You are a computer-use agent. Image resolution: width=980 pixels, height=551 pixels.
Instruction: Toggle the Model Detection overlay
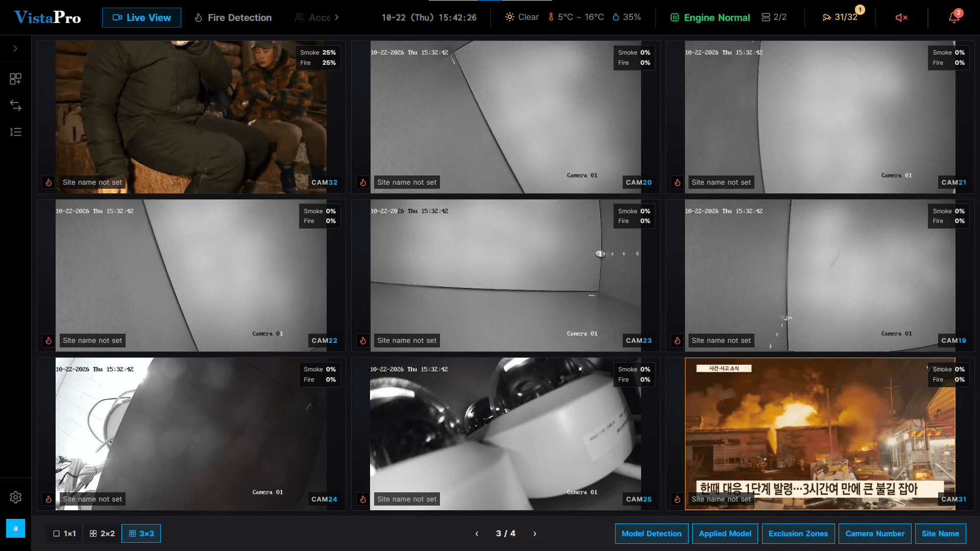click(x=651, y=533)
